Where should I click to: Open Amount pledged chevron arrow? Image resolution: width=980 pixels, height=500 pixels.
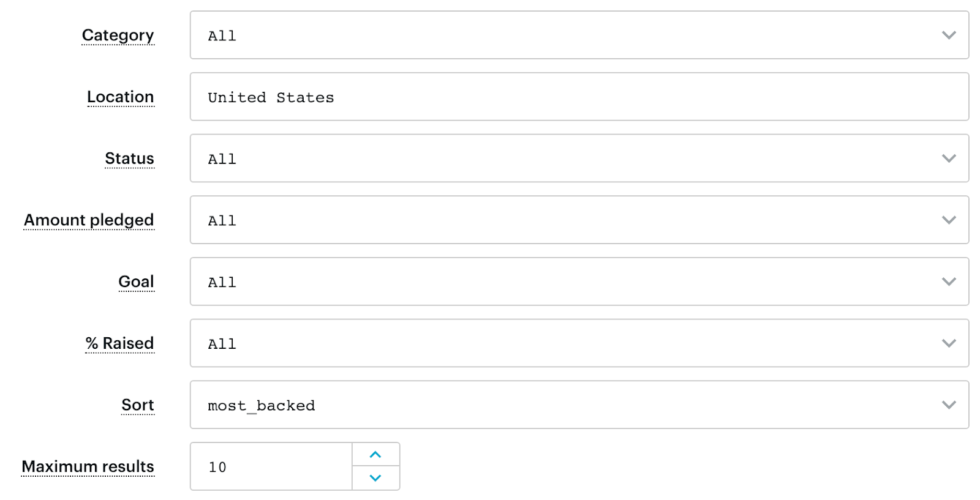click(949, 220)
